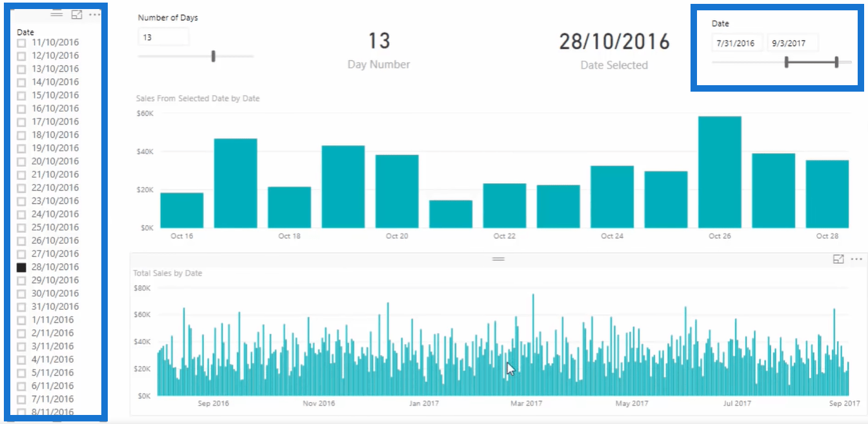Image resolution: width=868 pixels, height=424 pixels.
Task: Open focus mode on the Date slicer
Action: tap(76, 14)
